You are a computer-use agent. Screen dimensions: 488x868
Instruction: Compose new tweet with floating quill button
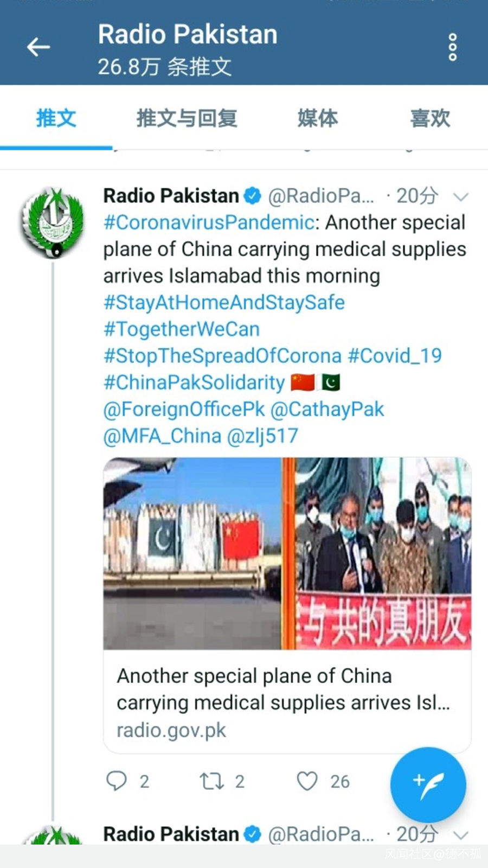[428, 785]
